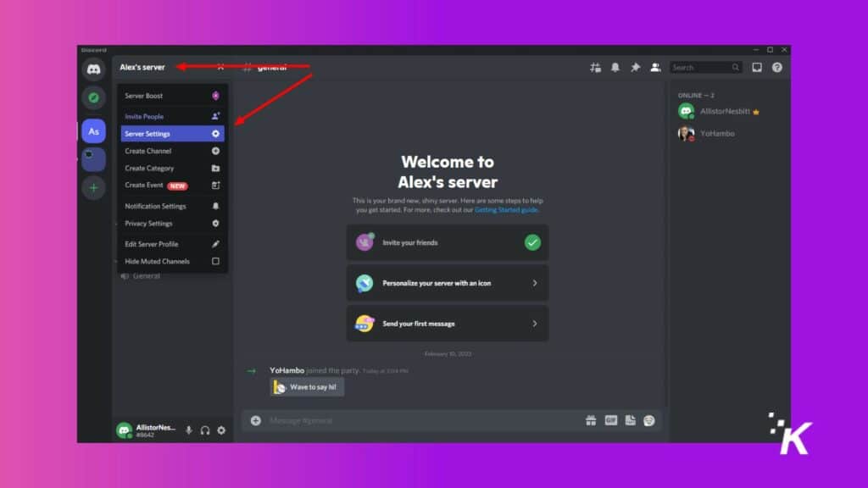The height and width of the screenshot is (488, 868).
Task: Open Explore Public Servers compass icon
Action: click(x=93, y=98)
